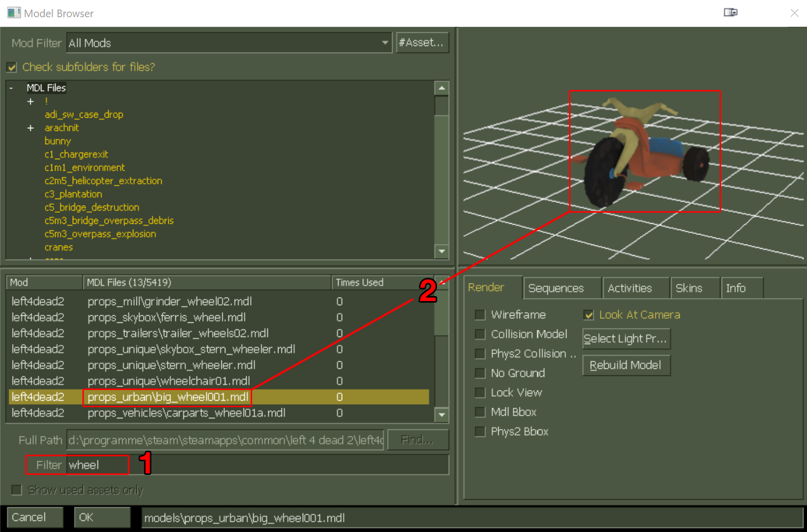Select props_skybox\ferris_wheel.mdl in list

pyautogui.click(x=220, y=317)
